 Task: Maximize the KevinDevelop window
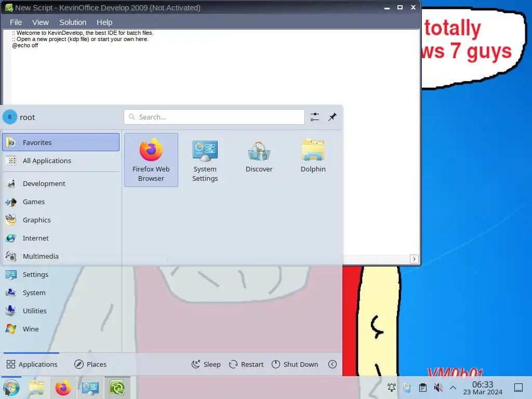[400, 7]
